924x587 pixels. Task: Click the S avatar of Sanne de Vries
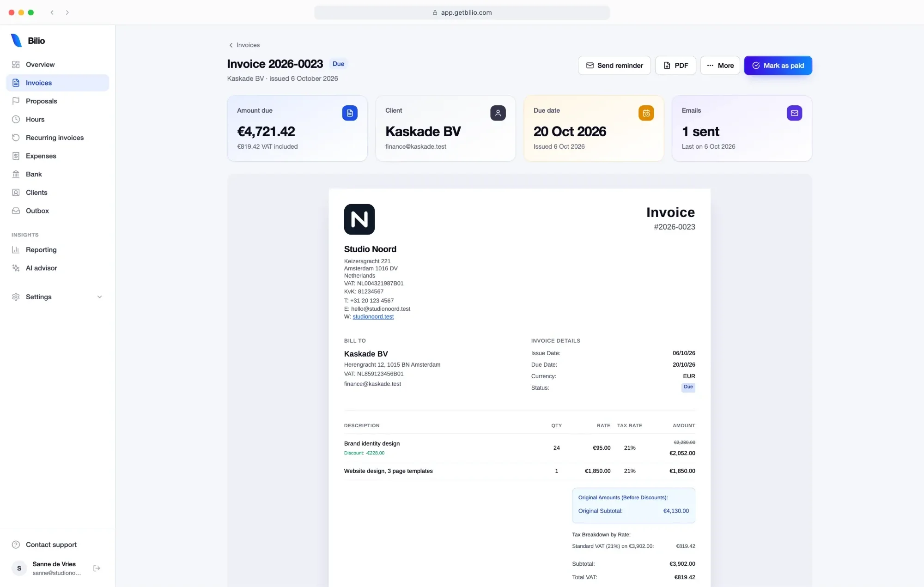(x=19, y=568)
